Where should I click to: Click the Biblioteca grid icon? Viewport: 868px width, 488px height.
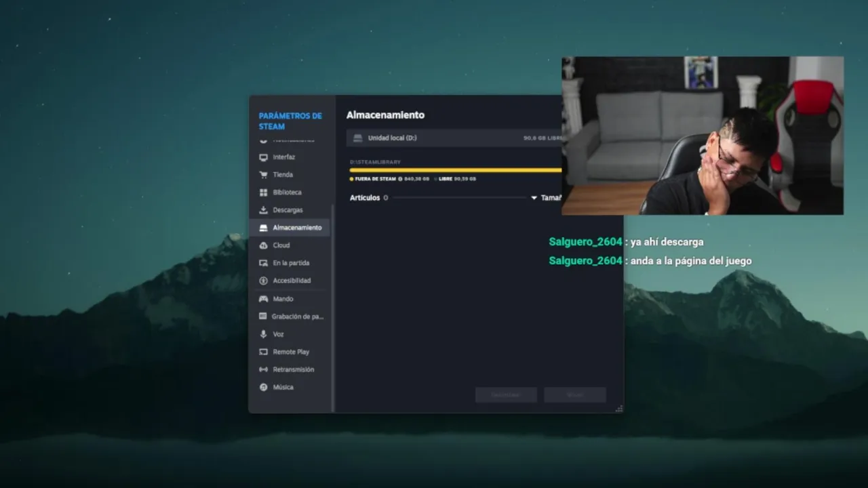[x=263, y=192]
